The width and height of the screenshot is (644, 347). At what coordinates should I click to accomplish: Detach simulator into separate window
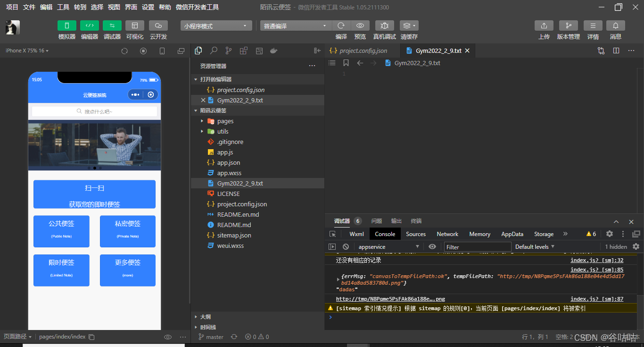[x=181, y=51]
